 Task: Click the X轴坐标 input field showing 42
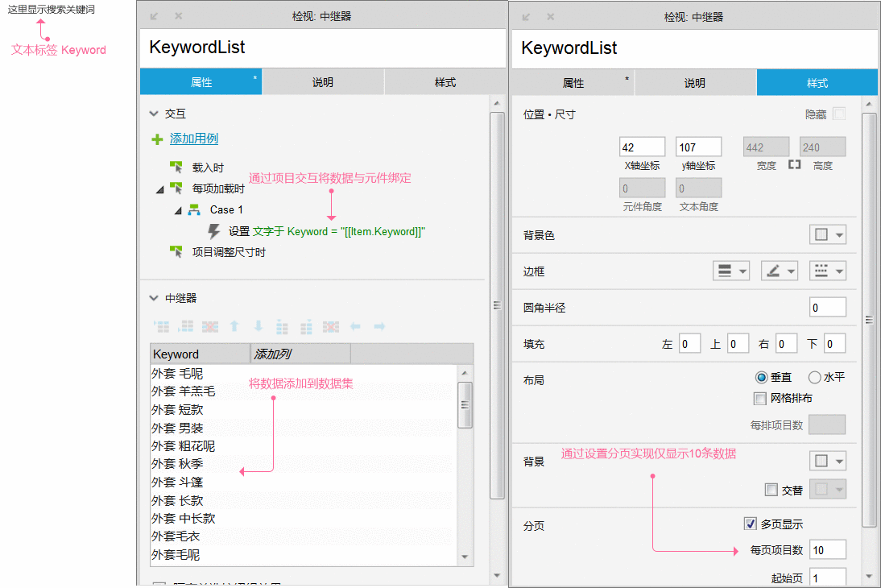coord(642,147)
